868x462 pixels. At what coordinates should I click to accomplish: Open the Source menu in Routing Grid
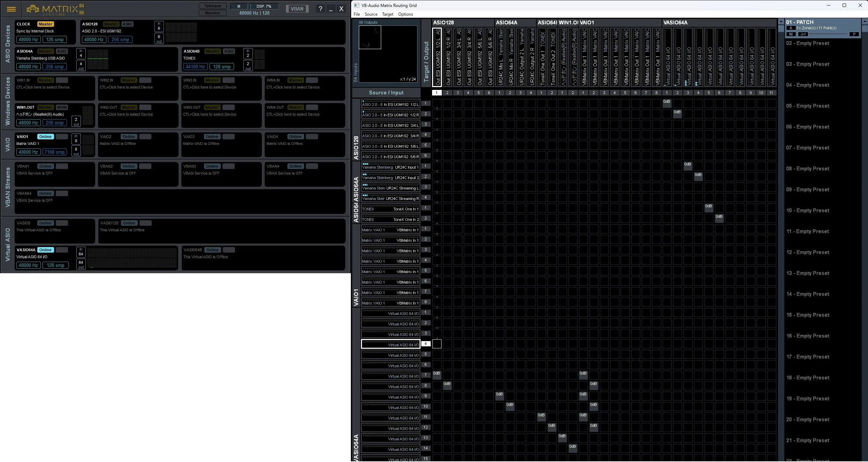[x=371, y=14]
